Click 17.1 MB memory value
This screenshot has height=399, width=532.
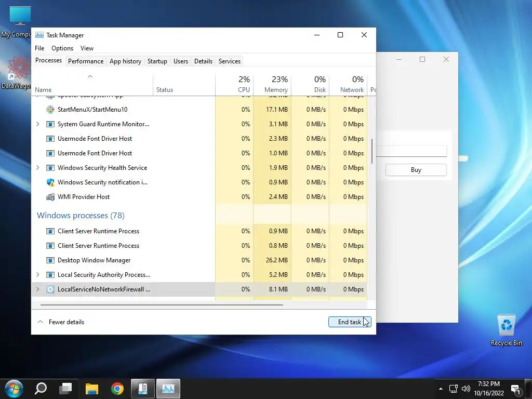tap(277, 110)
